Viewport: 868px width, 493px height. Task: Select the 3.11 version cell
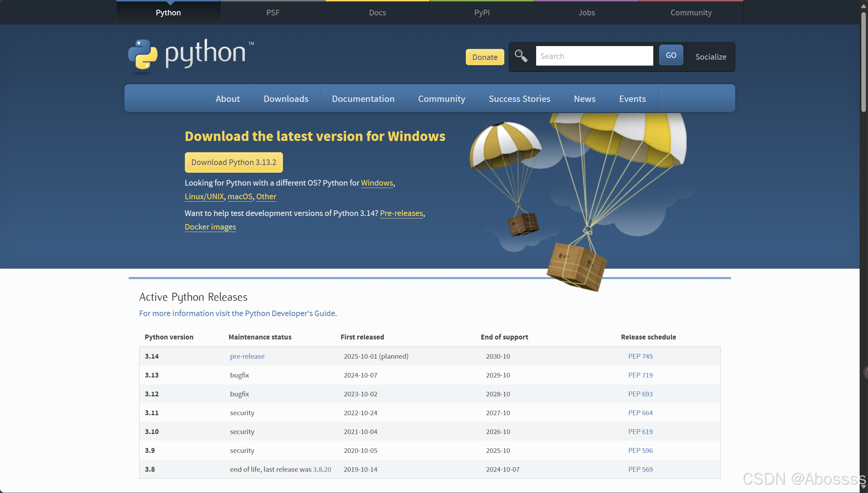(x=152, y=413)
